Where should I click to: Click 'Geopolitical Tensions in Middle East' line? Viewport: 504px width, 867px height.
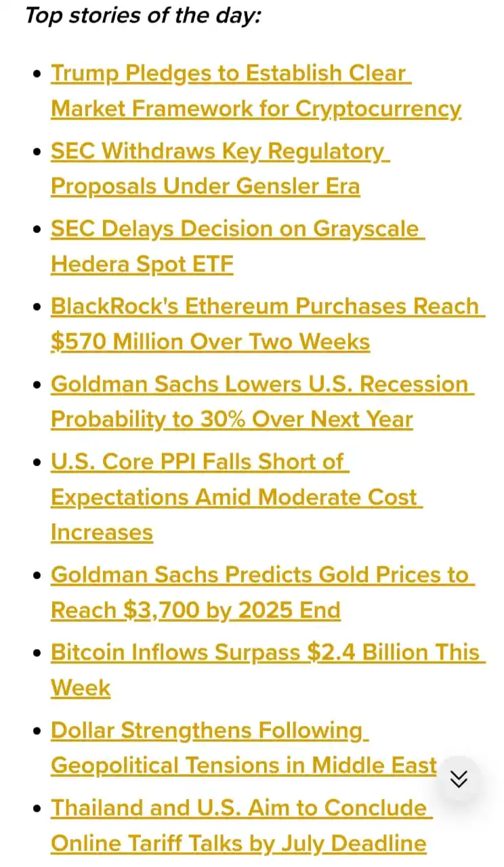point(244,765)
